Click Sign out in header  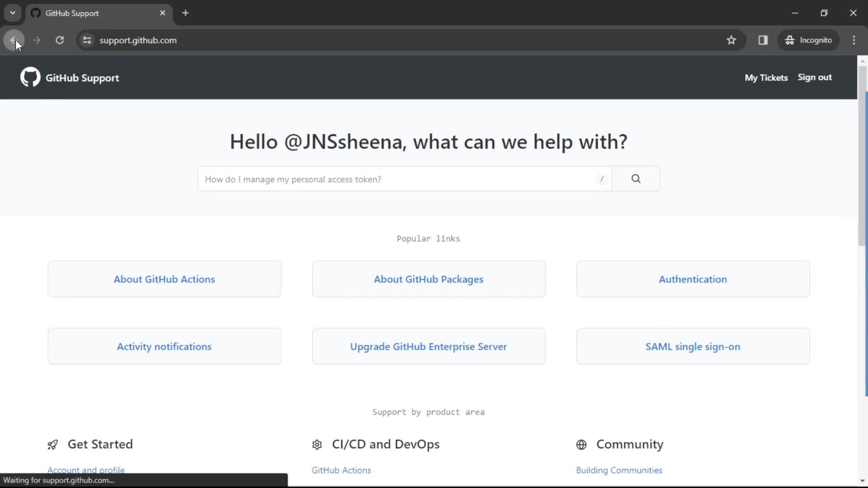click(815, 77)
